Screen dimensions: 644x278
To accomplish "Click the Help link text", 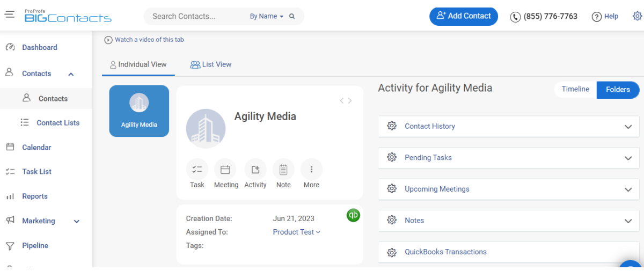I will click(x=611, y=17).
